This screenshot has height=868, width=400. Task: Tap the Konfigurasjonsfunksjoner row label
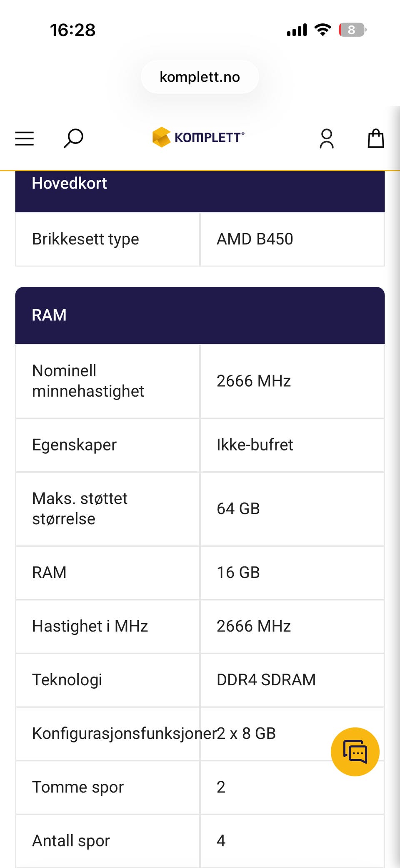[125, 734]
